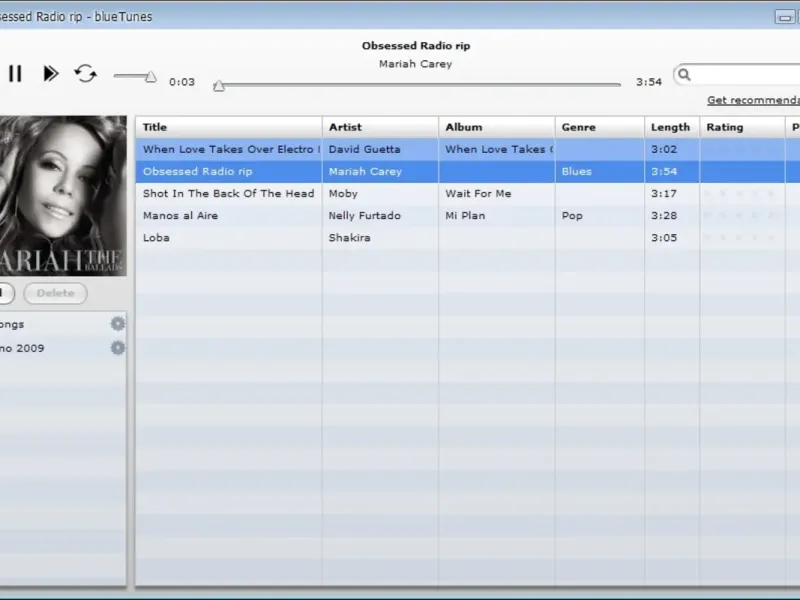The height and width of the screenshot is (600, 800).
Task: Sort by Rating column header
Action: pyautogui.click(x=742, y=127)
